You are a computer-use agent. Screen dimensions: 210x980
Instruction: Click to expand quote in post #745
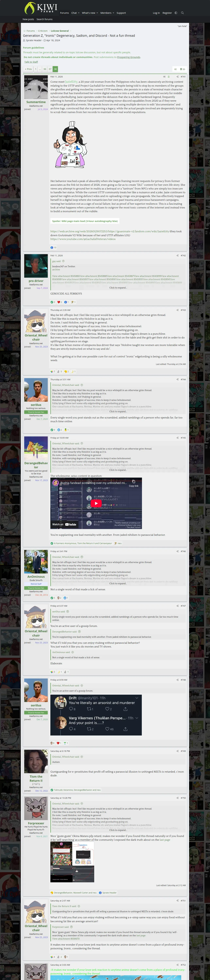point(118,470)
